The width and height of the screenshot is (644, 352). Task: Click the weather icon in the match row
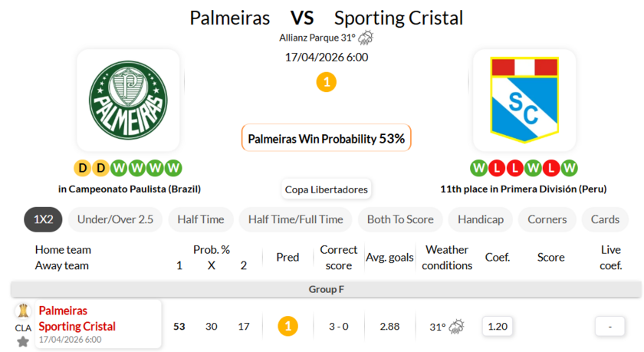(x=456, y=327)
